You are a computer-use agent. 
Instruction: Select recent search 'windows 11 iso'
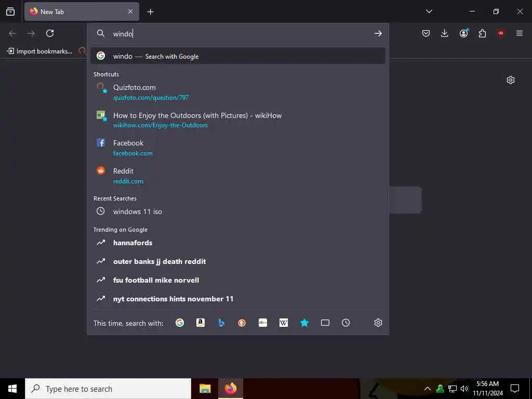point(238,211)
